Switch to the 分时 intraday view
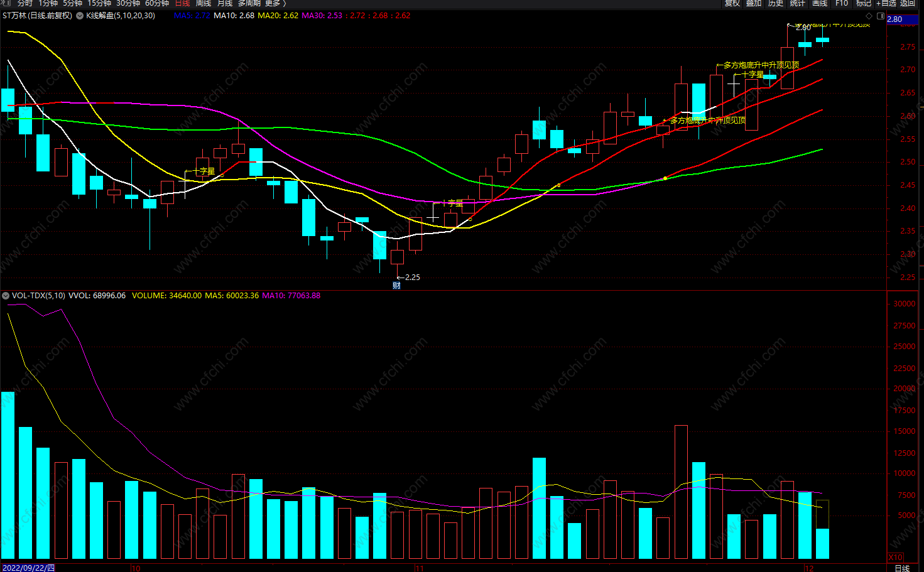924x572 pixels. (24, 3)
